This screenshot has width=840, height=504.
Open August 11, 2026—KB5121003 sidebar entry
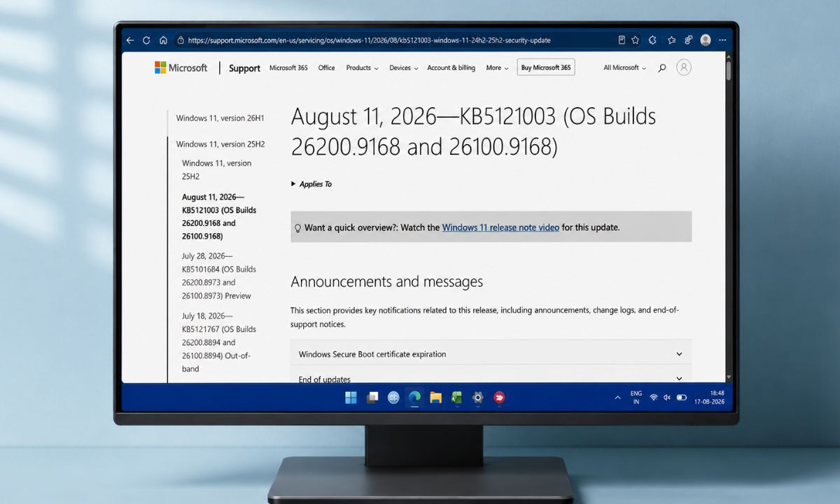pos(219,216)
